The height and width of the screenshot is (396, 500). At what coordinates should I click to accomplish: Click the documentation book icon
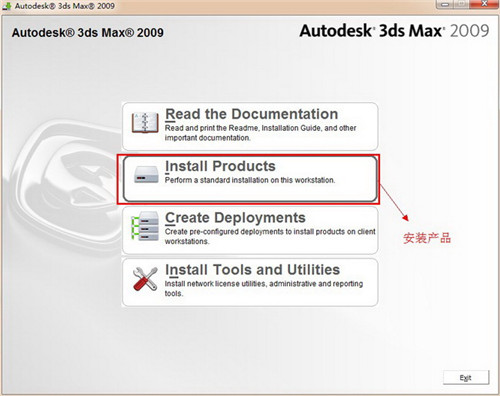pos(145,123)
